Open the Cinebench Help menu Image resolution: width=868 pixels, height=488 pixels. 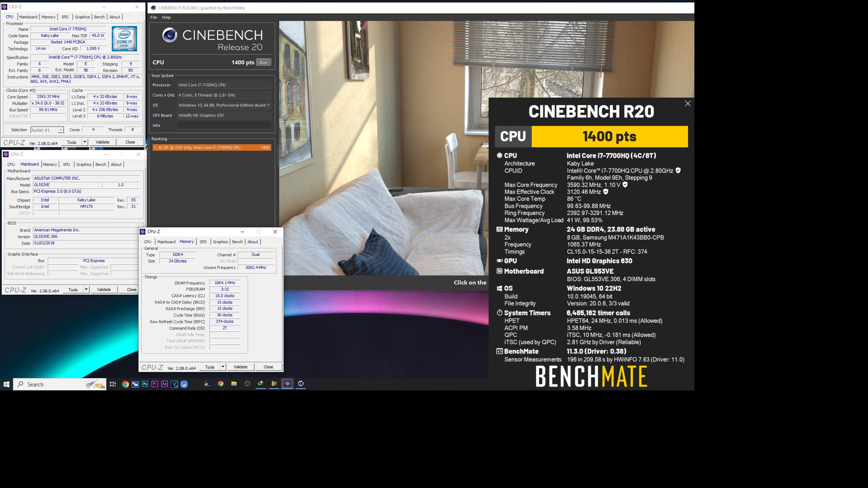[x=166, y=17]
